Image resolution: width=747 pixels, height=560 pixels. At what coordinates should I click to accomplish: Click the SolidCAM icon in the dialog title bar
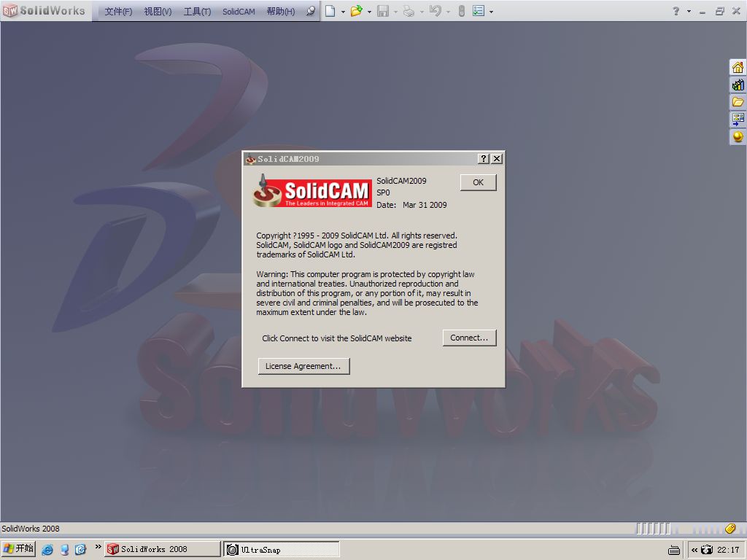[251, 159]
